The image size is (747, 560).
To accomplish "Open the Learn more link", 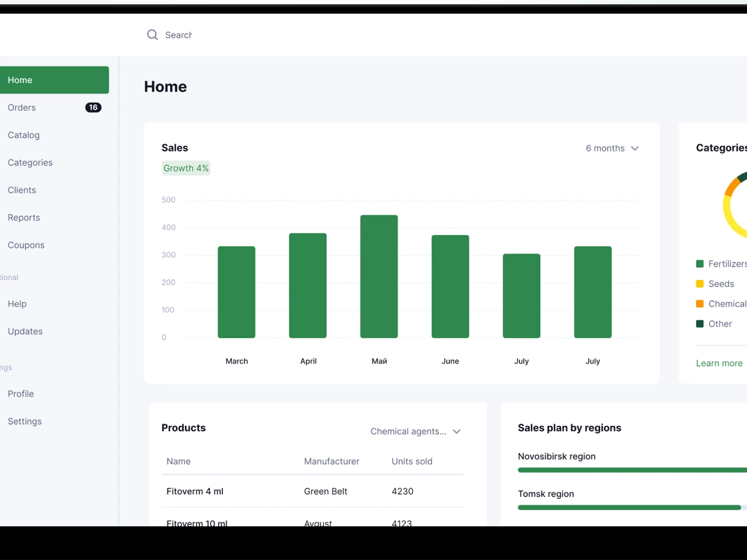I will coord(719,363).
